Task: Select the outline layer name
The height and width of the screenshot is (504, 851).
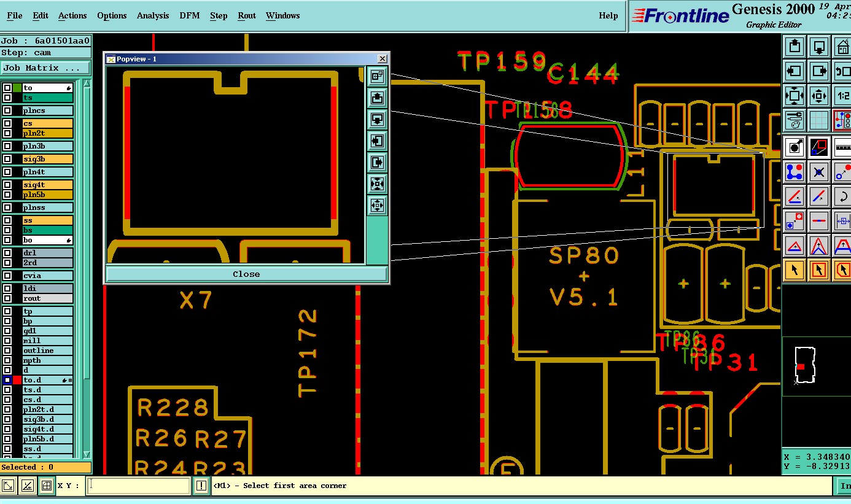Action: [48, 351]
